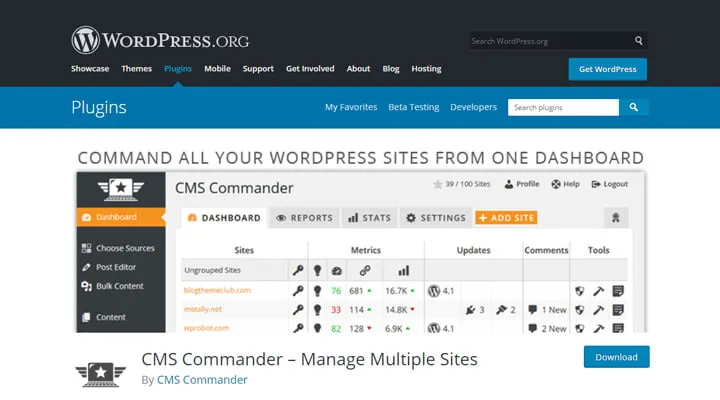Click the metally.net site link
The height and width of the screenshot is (400, 720).
[202, 310]
